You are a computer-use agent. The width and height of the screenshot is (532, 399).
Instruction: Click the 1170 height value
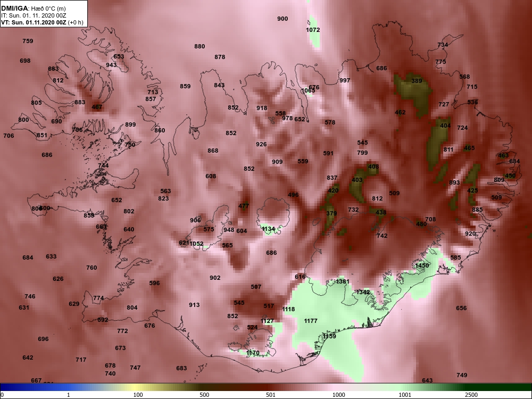pos(253,353)
